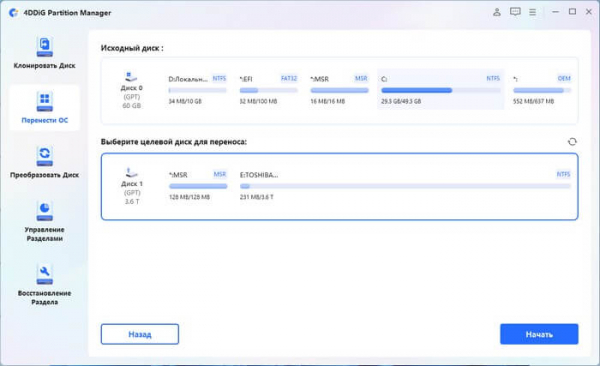The height and width of the screenshot is (366, 600).
Task: Click the C: partition usage bar
Action: (x=440, y=90)
